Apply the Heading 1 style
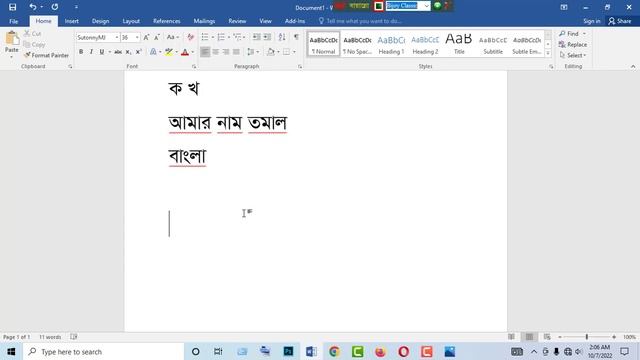The image size is (640, 360). pyautogui.click(x=391, y=44)
